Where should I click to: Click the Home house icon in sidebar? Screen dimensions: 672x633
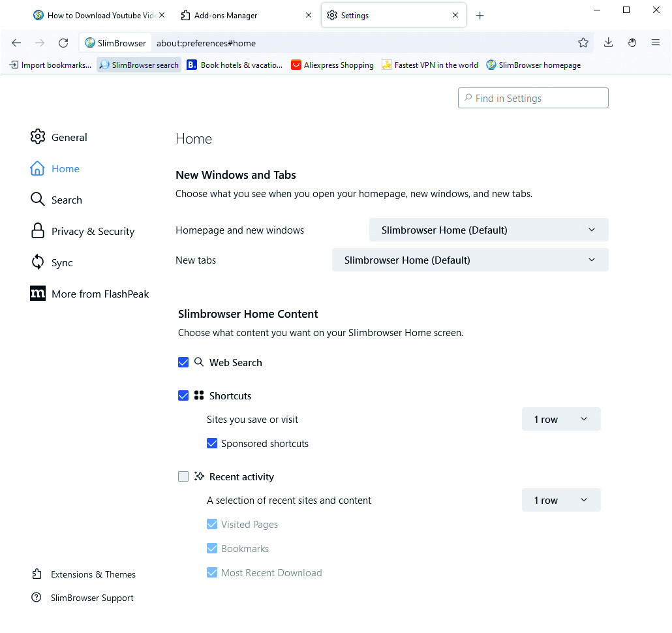(x=37, y=168)
